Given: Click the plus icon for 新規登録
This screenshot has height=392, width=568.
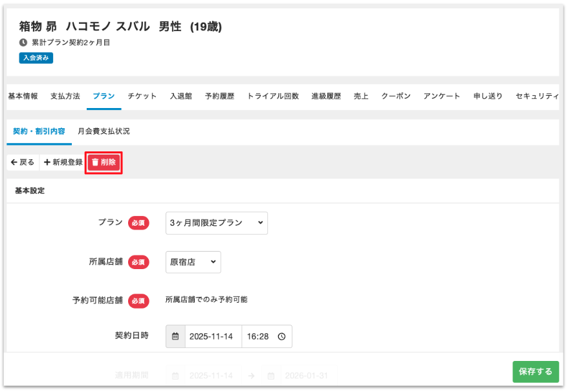Looking at the screenshot, I should [47, 162].
